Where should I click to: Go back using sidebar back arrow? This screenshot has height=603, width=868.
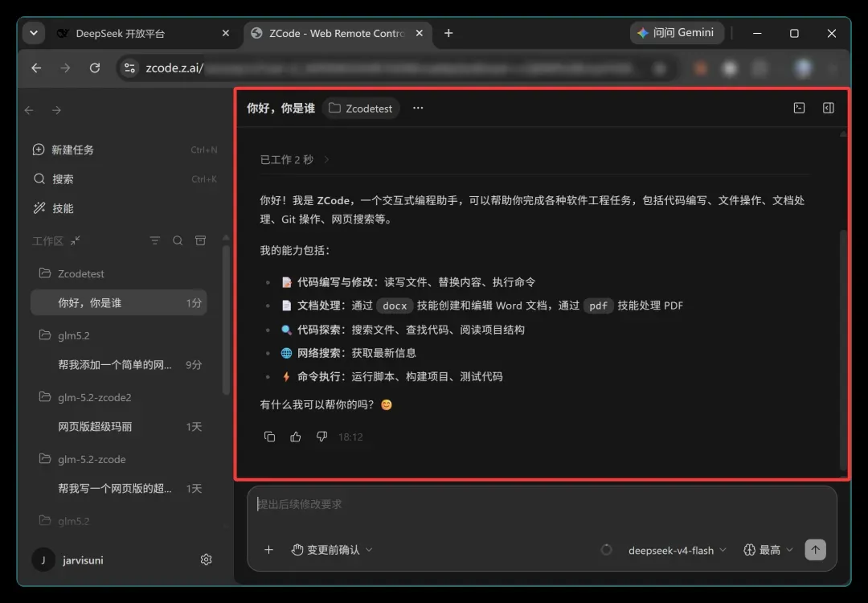tap(30, 110)
